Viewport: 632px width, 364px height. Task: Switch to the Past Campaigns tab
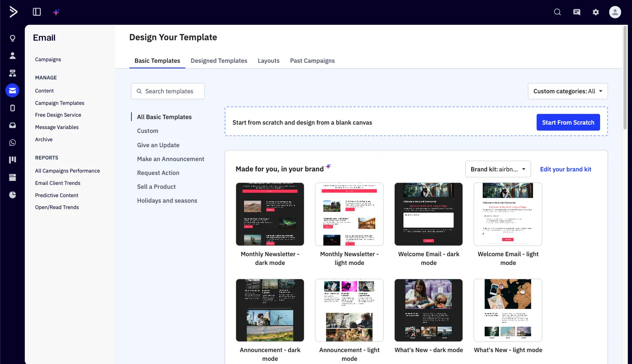(x=312, y=61)
